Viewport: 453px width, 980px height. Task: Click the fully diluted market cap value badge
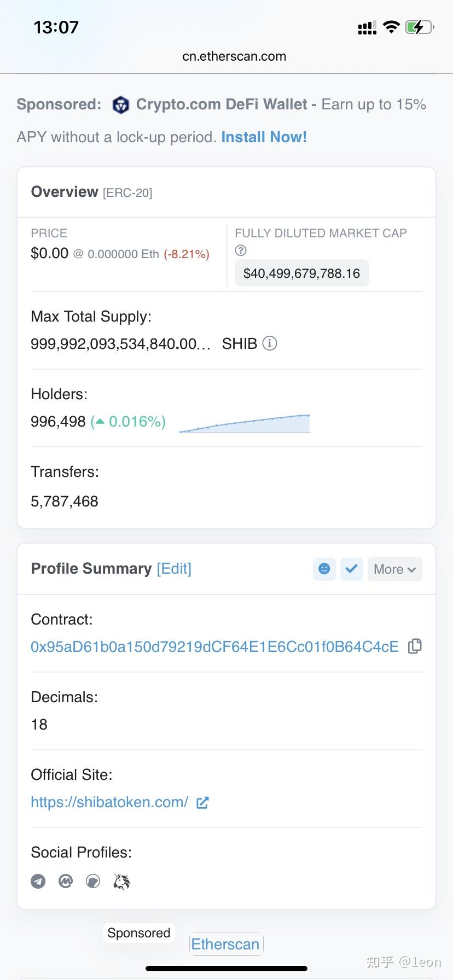(301, 273)
